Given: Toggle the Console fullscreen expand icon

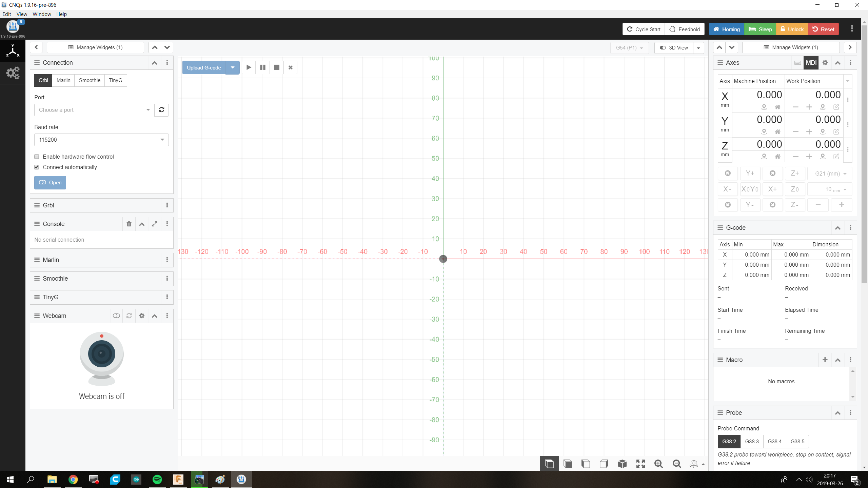Looking at the screenshot, I should pyautogui.click(x=154, y=224).
